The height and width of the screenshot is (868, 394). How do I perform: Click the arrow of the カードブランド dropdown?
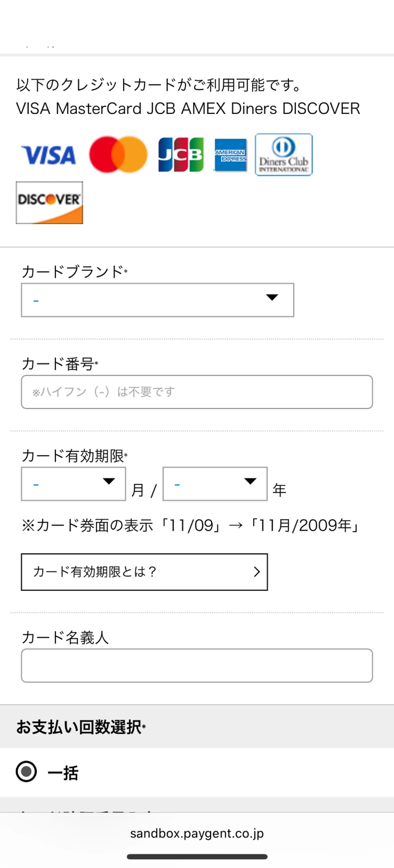click(x=272, y=297)
